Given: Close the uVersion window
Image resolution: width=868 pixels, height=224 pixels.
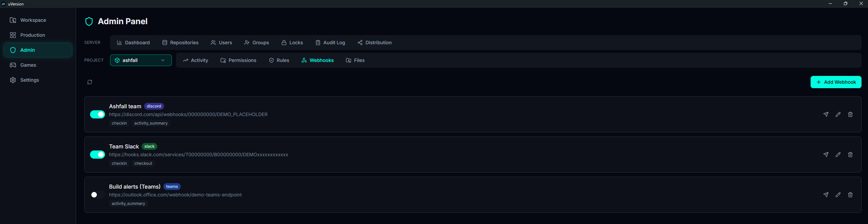Looking at the screenshot, I should [x=861, y=4].
